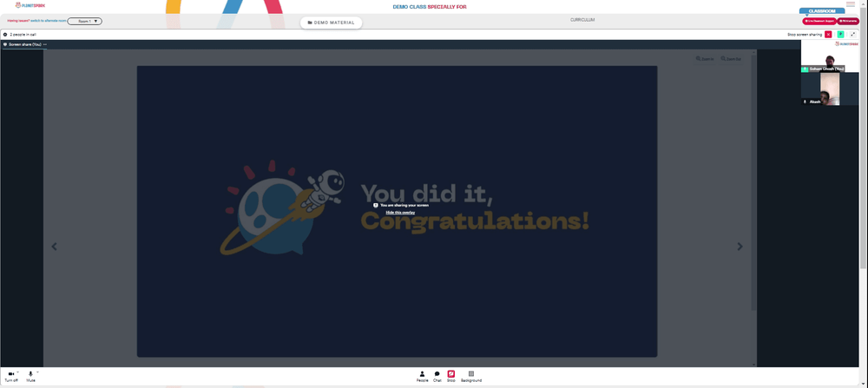Viewport: 868px width, 388px height.
Task: Select Soham Ghosh (You) video tile
Action: click(x=830, y=56)
